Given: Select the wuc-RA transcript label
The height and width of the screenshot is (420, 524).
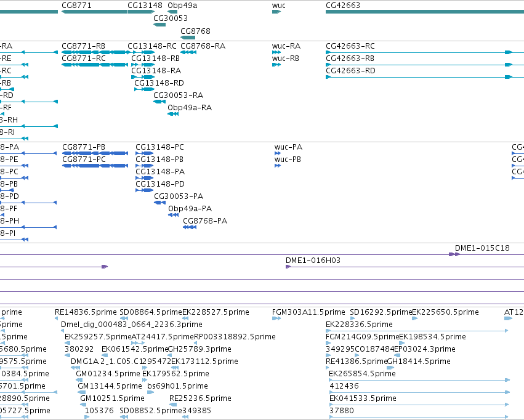Looking at the screenshot, I should 286,46.
